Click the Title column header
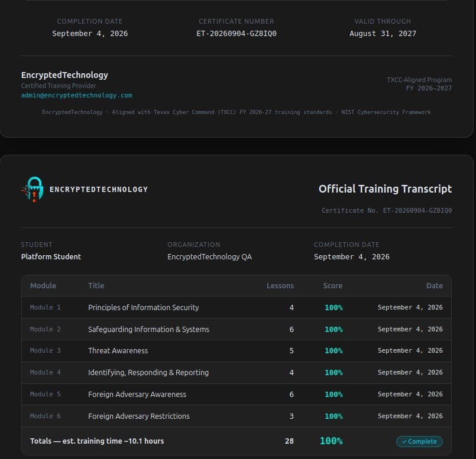The image size is (476, 459). (96, 286)
